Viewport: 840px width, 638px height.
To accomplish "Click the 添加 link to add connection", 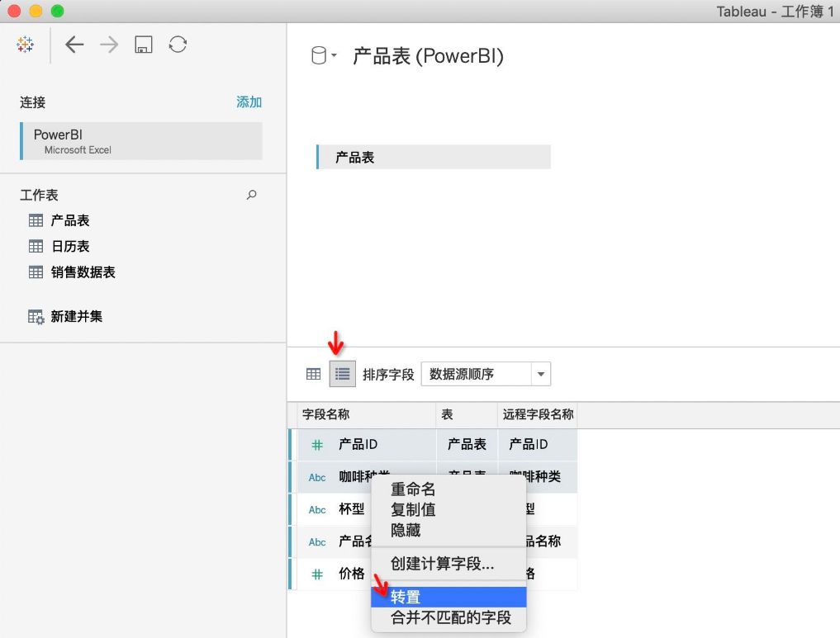I will tap(249, 102).
